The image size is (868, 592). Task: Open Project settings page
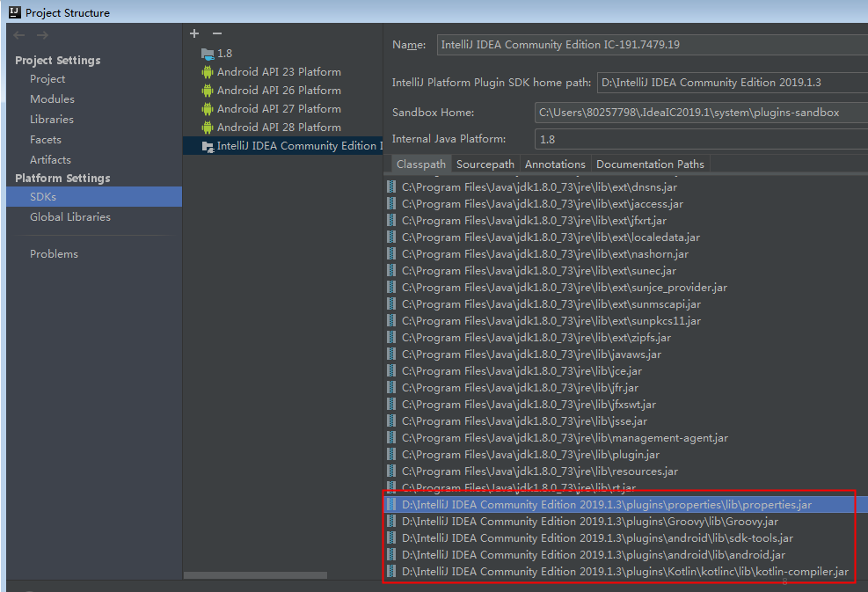pos(47,79)
